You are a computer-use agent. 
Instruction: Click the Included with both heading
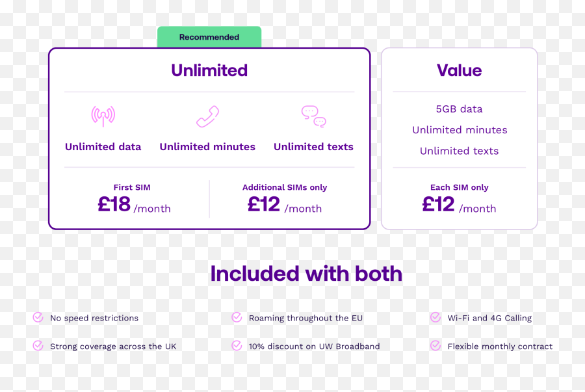(306, 274)
